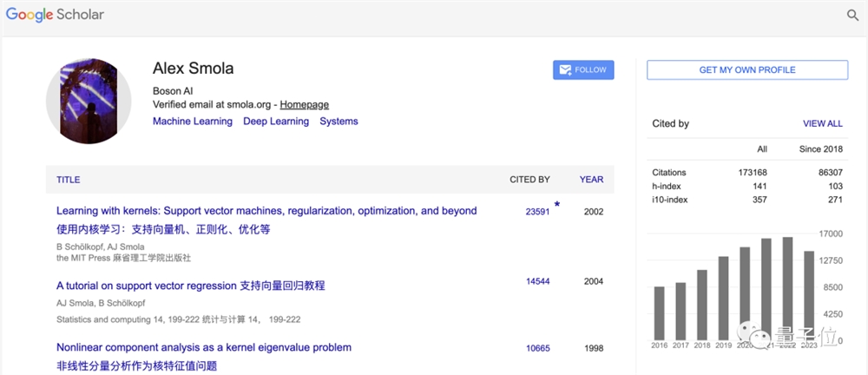The image size is (868, 375).
Task: Select the Machine Learning interest tag
Action: [193, 122]
